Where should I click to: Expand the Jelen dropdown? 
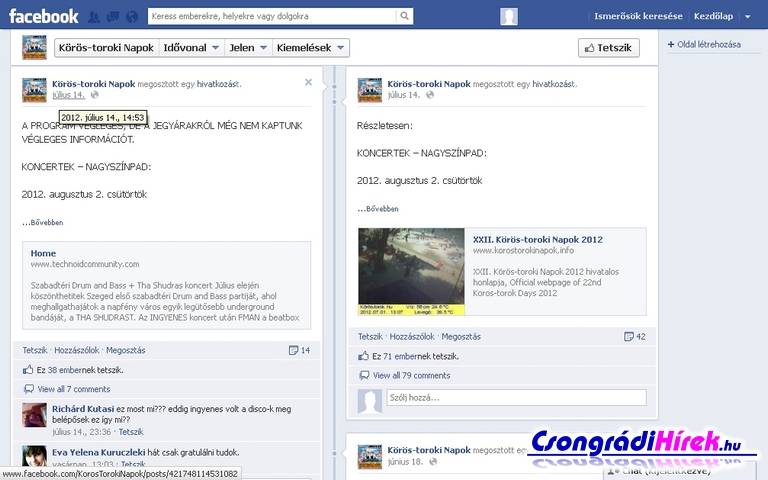coord(248,48)
